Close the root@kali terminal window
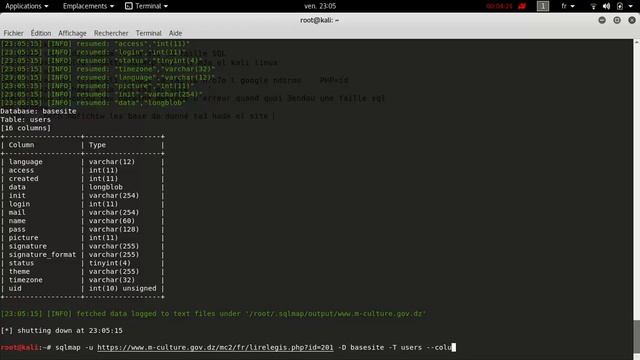The height and width of the screenshot is (360, 640). pyautogui.click(x=632, y=20)
